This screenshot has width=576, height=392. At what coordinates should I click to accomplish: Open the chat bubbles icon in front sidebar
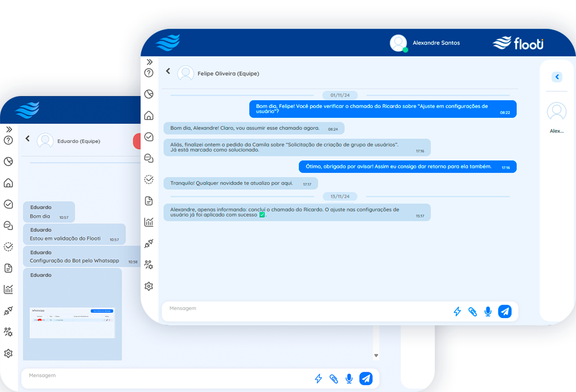(149, 158)
